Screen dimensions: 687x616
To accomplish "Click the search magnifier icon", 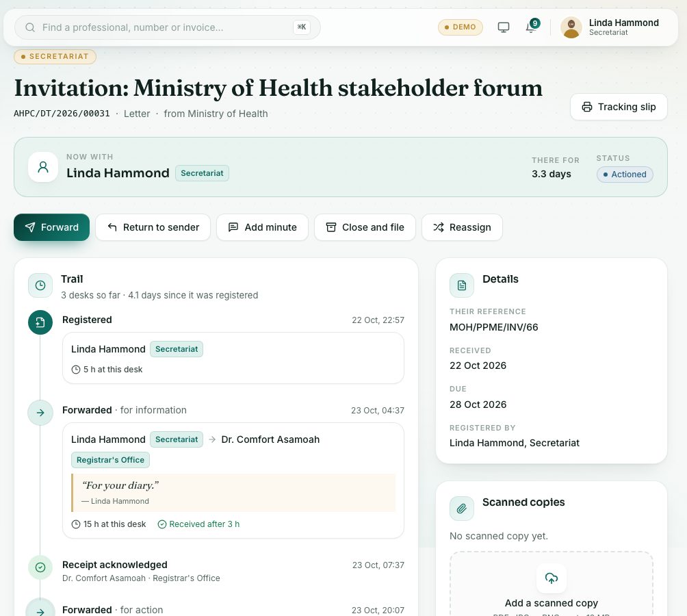I will click(x=30, y=27).
